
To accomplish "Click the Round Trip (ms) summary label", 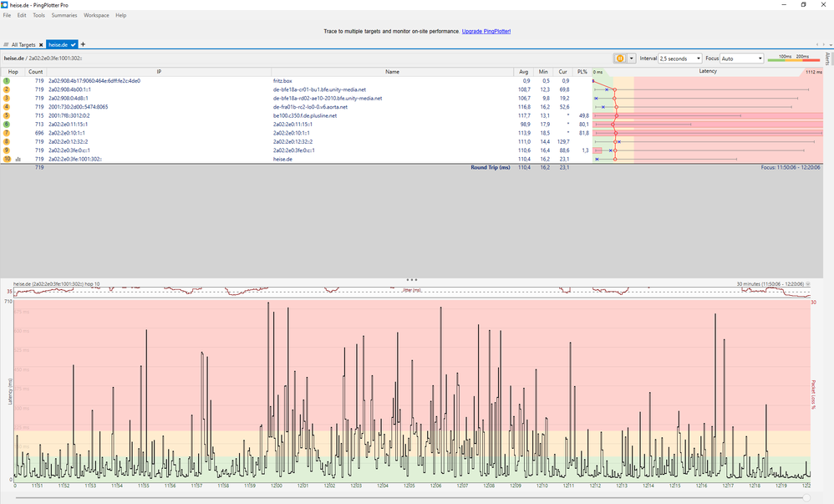I will [491, 167].
